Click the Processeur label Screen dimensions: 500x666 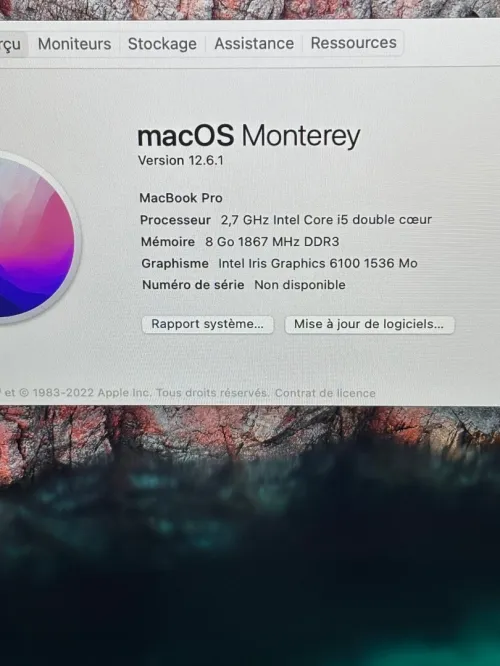click(x=175, y=220)
